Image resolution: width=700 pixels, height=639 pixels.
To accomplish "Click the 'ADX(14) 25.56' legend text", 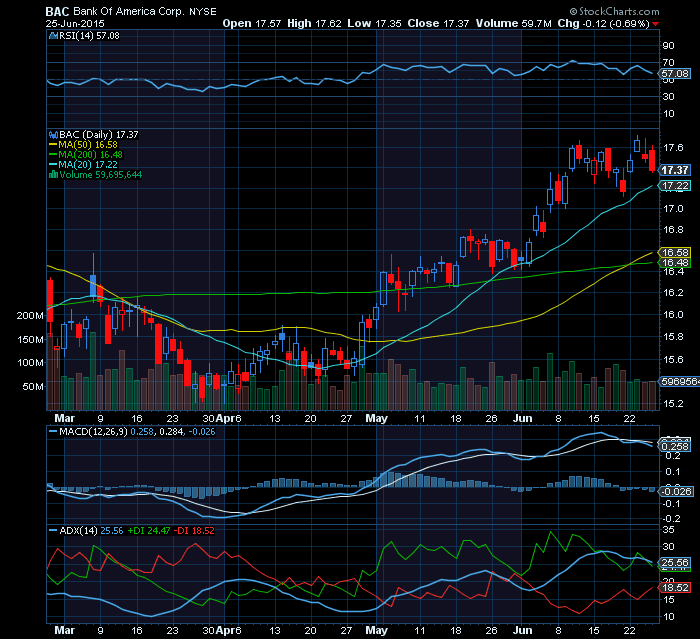I will click(91, 530).
